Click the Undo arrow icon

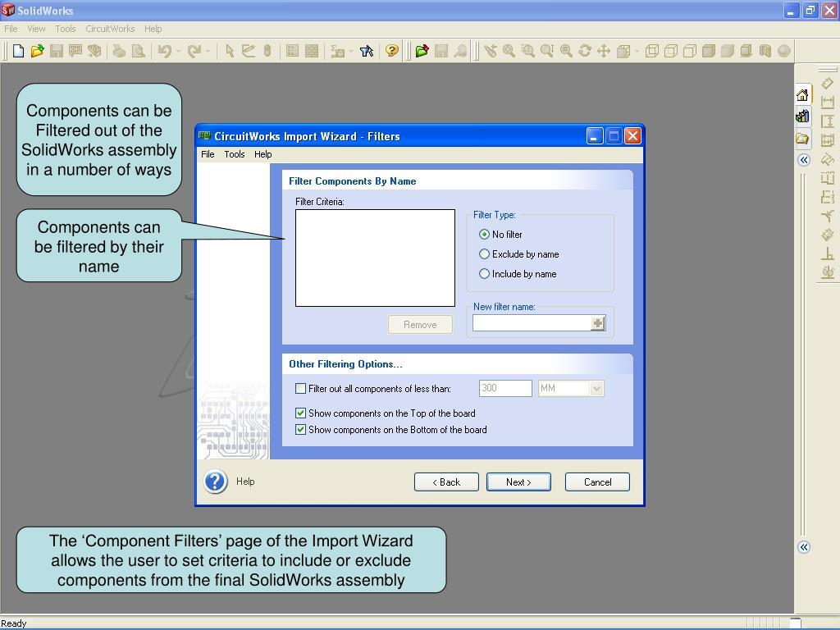[164, 51]
